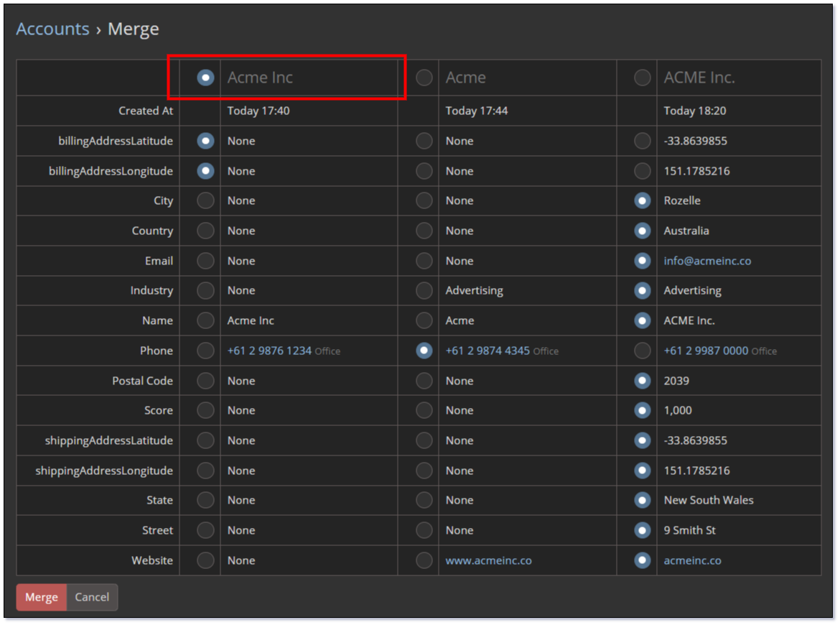Screen dimensions: 840x625
Task: Open the acmeinc.co website link
Action: pos(692,560)
